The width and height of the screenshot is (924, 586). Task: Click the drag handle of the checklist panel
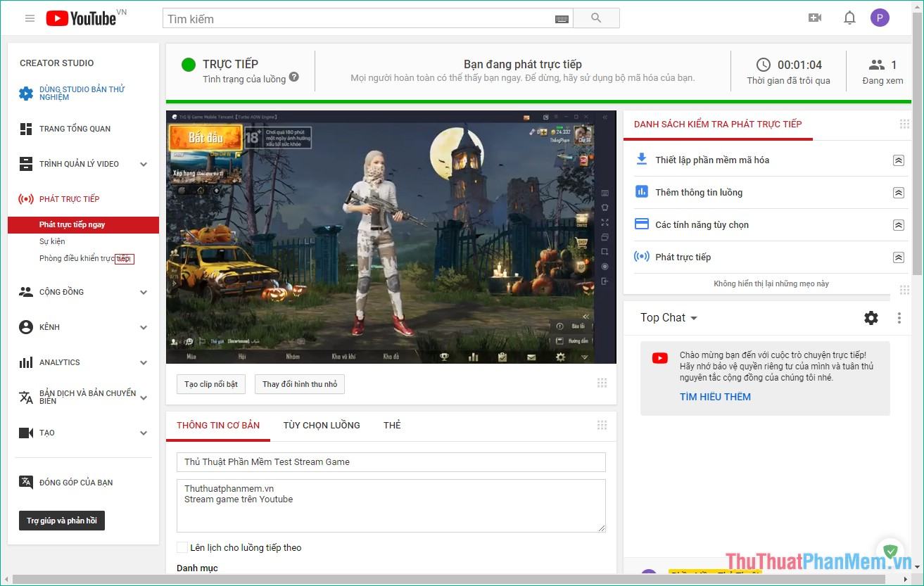[x=904, y=125]
